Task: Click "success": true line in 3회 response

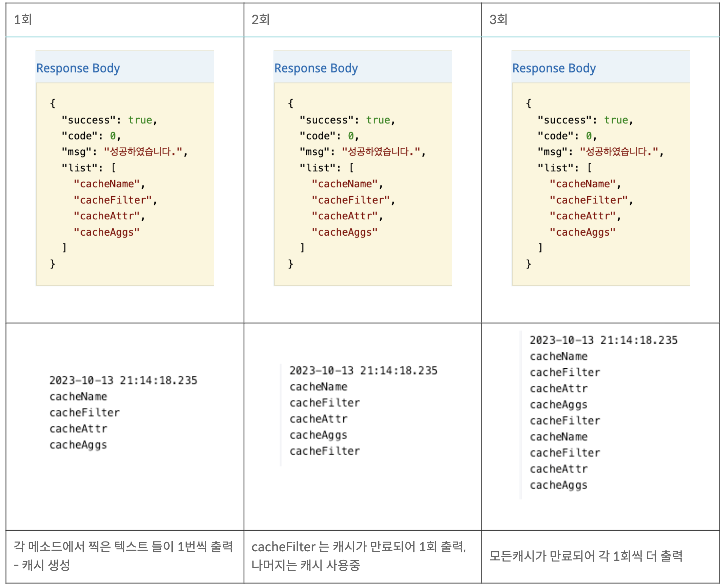Action: (585, 120)
